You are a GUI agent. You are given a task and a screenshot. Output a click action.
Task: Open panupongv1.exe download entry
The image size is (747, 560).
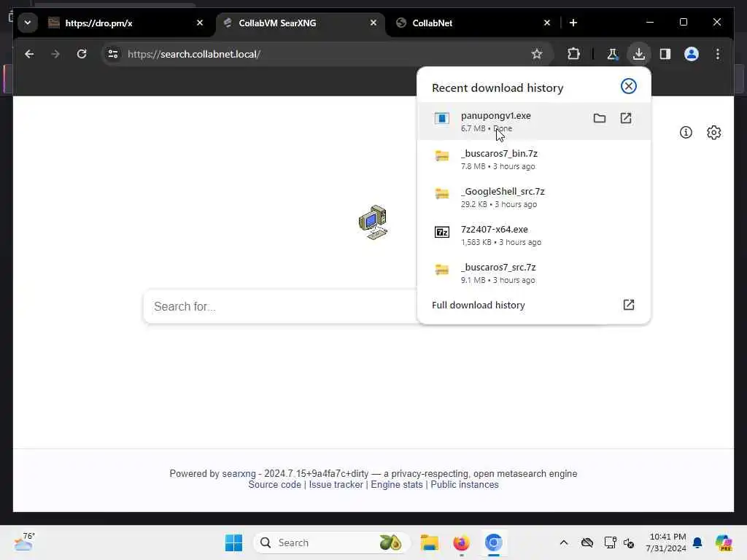tap(533, 122)
